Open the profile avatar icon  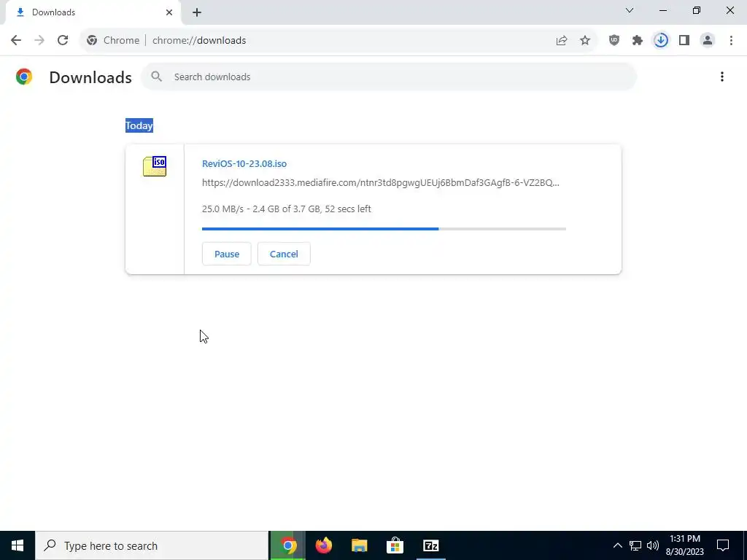pos(708,41)
